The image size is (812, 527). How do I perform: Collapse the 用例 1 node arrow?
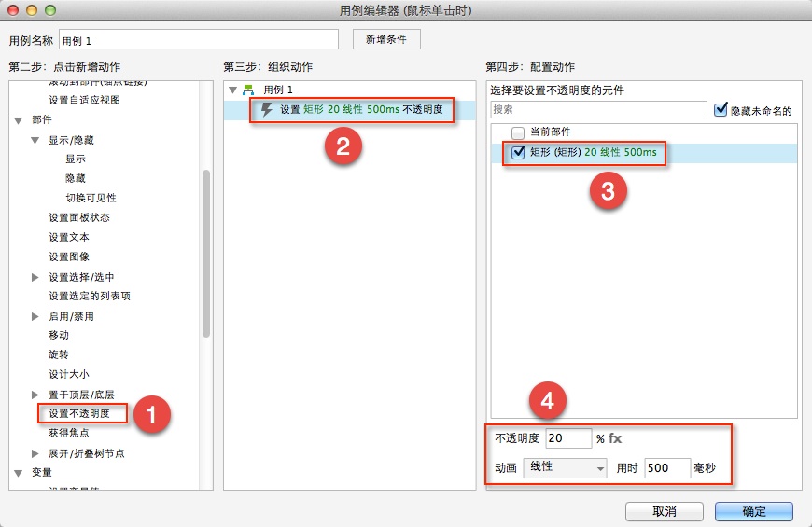pyautogui.click(x=232, y=90)
